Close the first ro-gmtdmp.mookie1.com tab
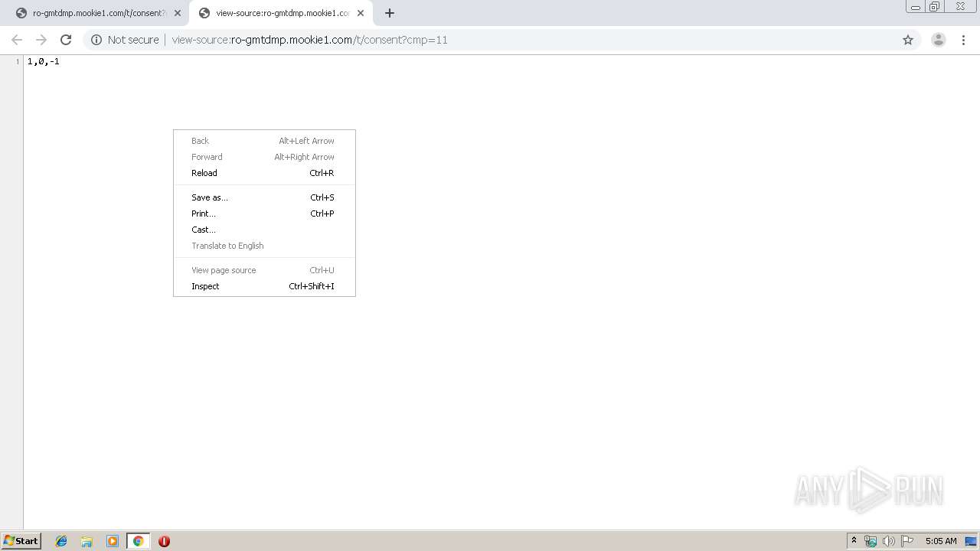The height and width of the screenshot is (551, 980). click(178, 13)
